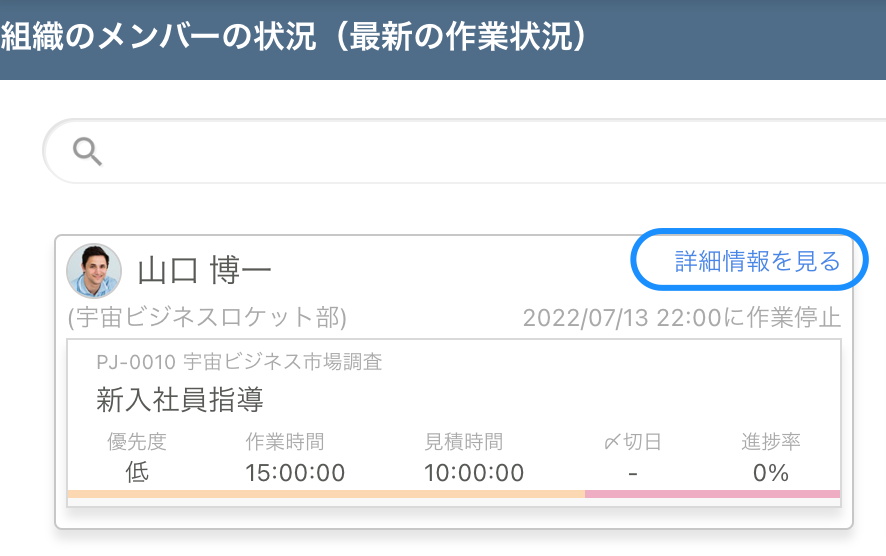886x556 pixels.
Task: Select the task title 新入社員指導
Action: [x=180, y=401]
